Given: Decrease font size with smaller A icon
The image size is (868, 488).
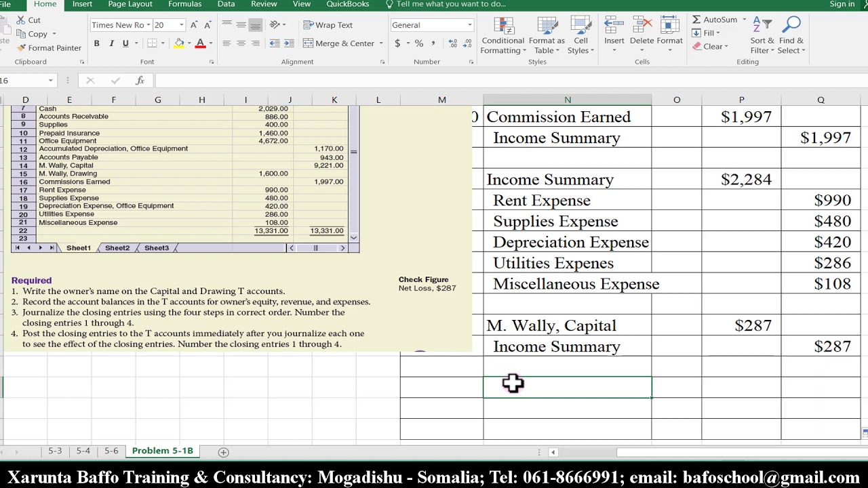Looking at the screenshot, I should tap(208, 25).
